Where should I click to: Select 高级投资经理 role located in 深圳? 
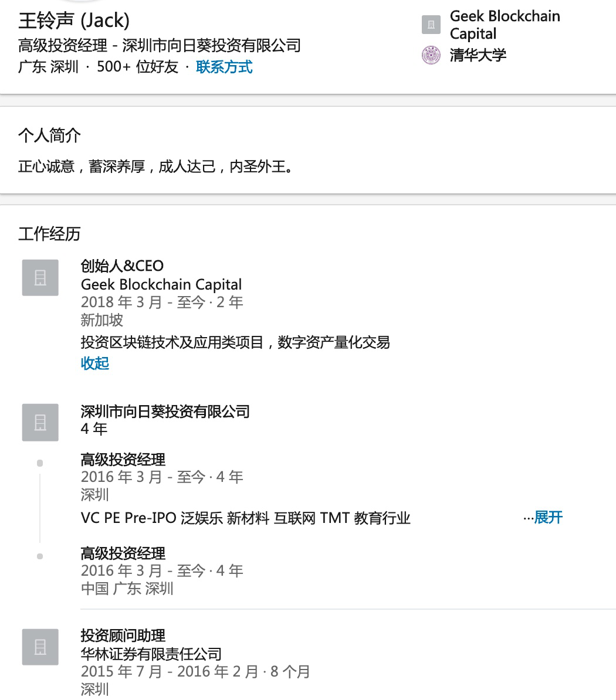tap(123, 460)
